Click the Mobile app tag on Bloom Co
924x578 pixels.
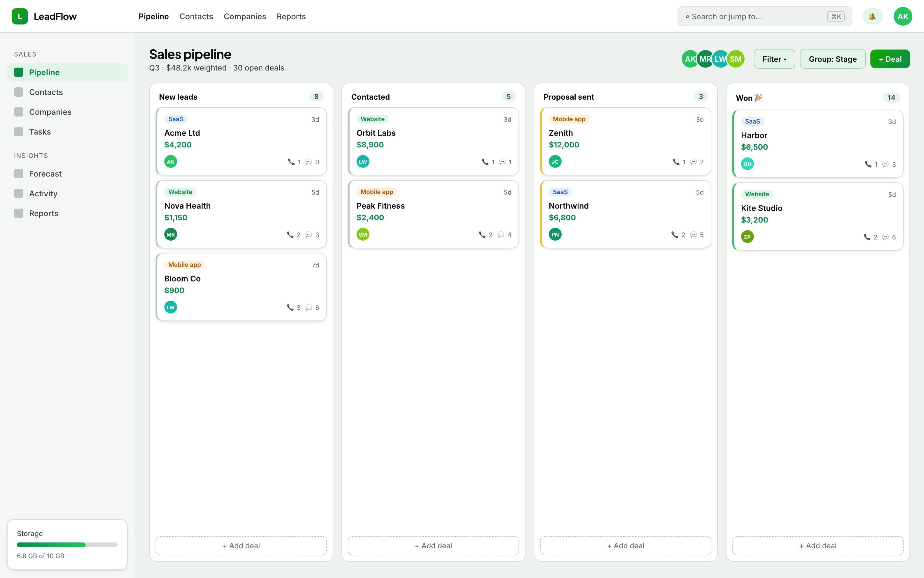tap(185, 265)
